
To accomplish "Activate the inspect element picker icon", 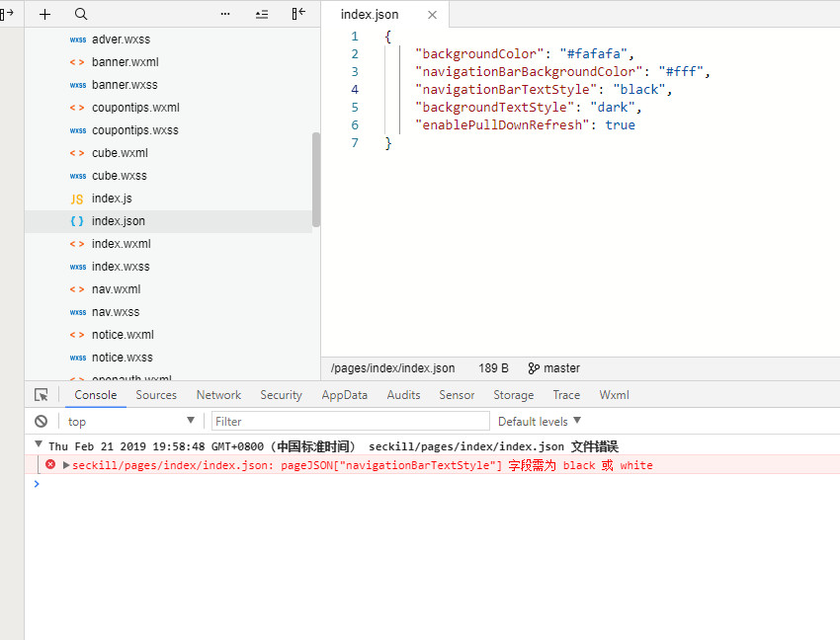I will point(42,395).
